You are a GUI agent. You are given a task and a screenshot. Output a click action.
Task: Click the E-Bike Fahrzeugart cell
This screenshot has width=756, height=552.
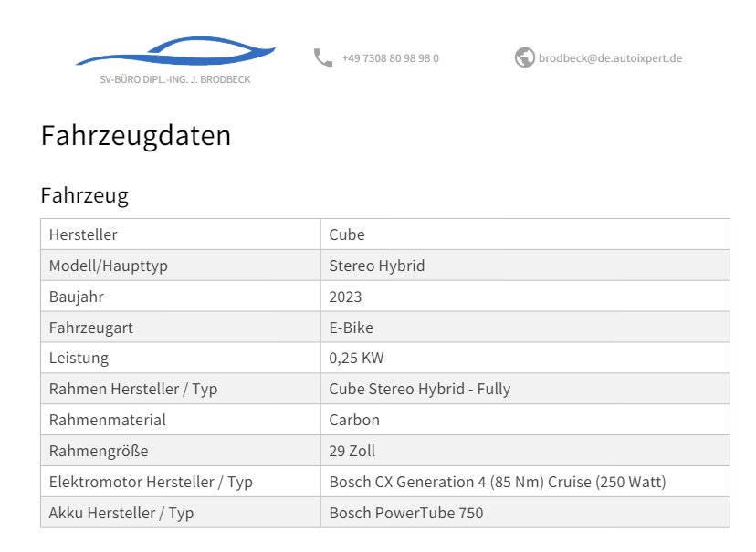525,327
